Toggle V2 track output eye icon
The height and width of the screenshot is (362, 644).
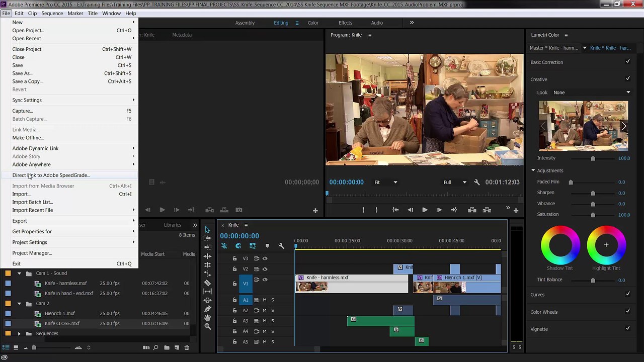tap(265, 269)
